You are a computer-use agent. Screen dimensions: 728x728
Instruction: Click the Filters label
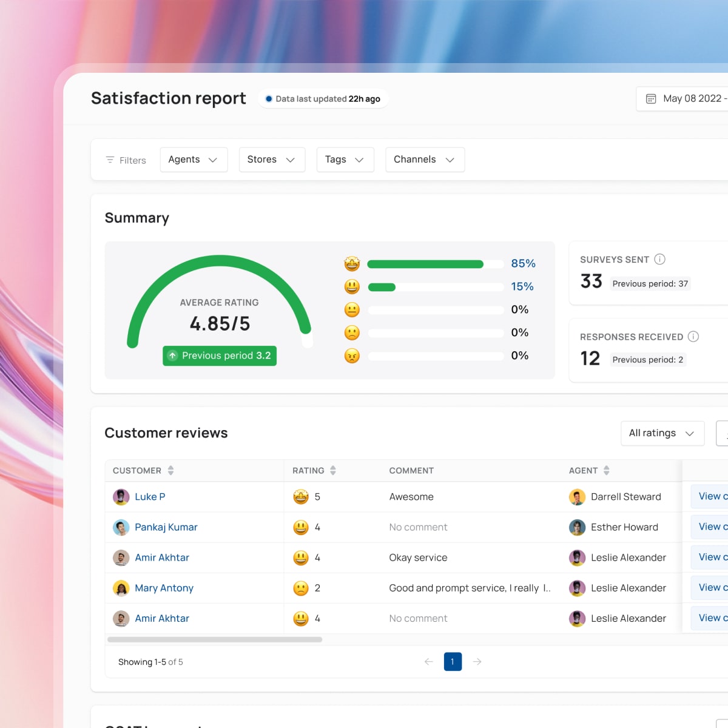point(133,160)
